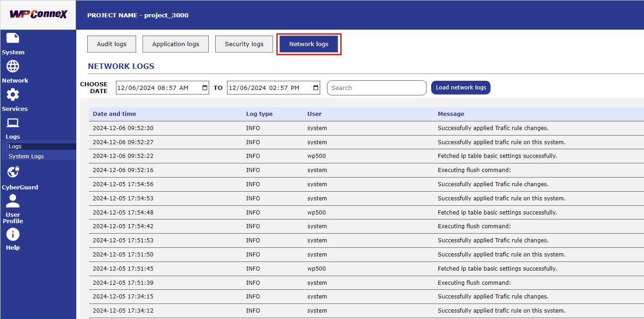Click the timestamp 2024-12-05 17:54:56
This screenshot has width=644, height=319.
click(123, 184)
